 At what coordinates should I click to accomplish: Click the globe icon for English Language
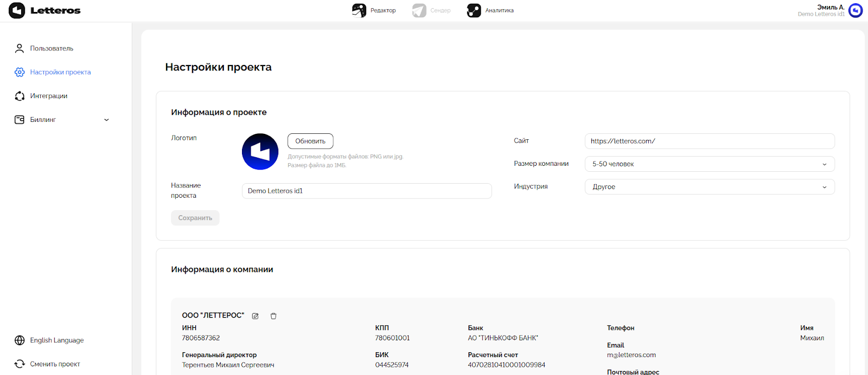(x=20, y=340)
